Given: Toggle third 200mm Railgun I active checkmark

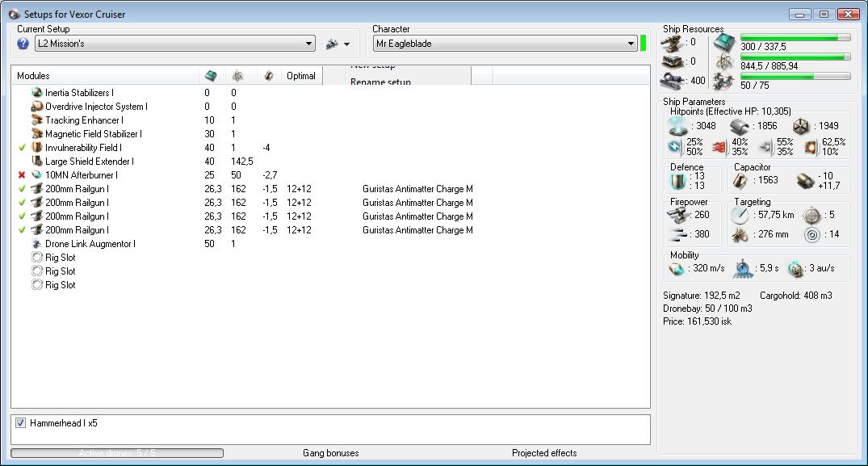Looking at the screenshot, I should click(x=22, y=216).
